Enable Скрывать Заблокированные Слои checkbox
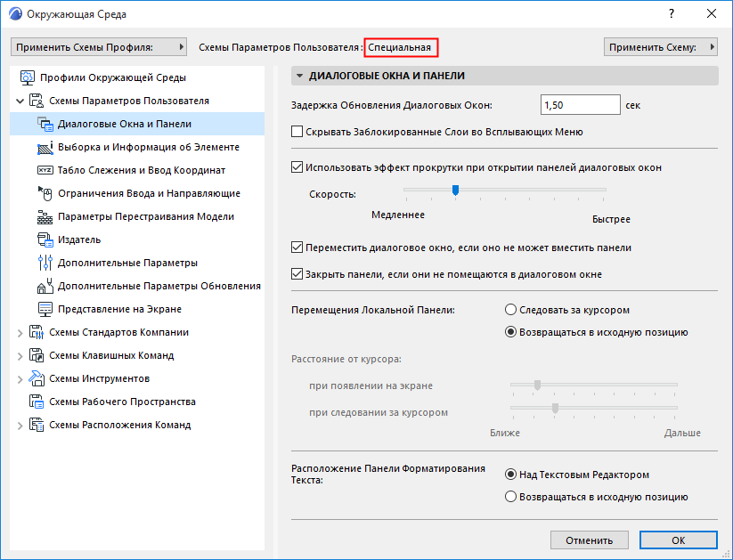Image resolution: width=733 pixels, height=560 pixels. tap(297, 132)
